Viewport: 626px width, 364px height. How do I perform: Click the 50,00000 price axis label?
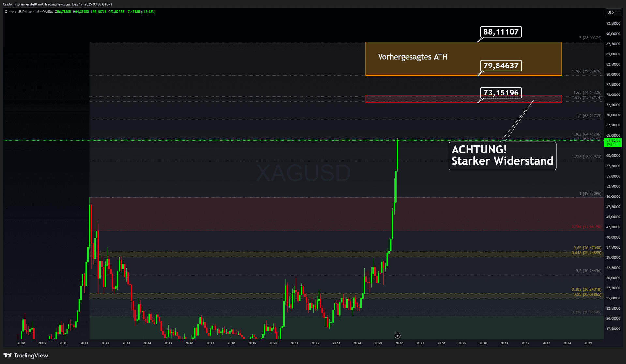(613, 197)
